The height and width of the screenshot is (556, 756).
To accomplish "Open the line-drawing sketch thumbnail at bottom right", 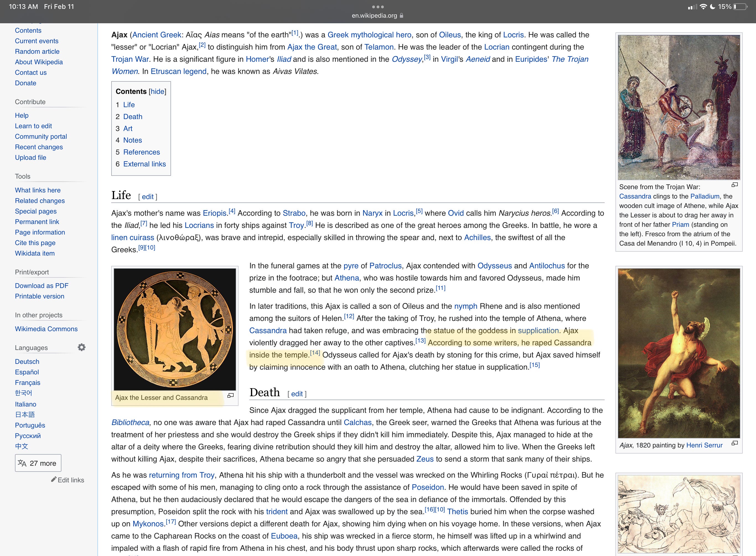I will click(x=679, y=514).
